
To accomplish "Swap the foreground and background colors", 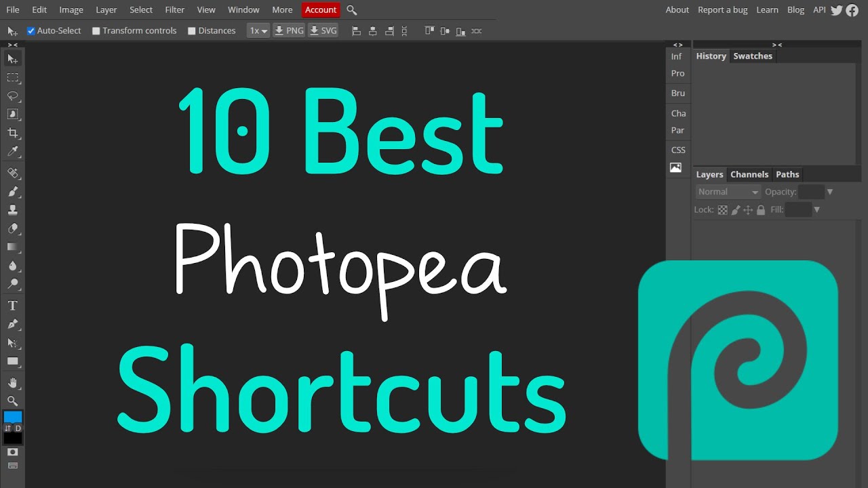I will 7,428.
